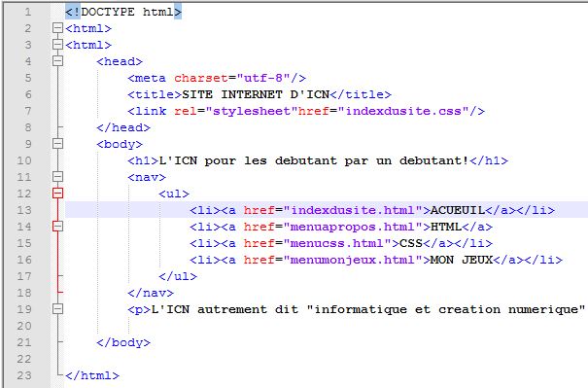Collapse the head tag fold on line 4
The image size is (588, 388).
[x=57, y=61]
